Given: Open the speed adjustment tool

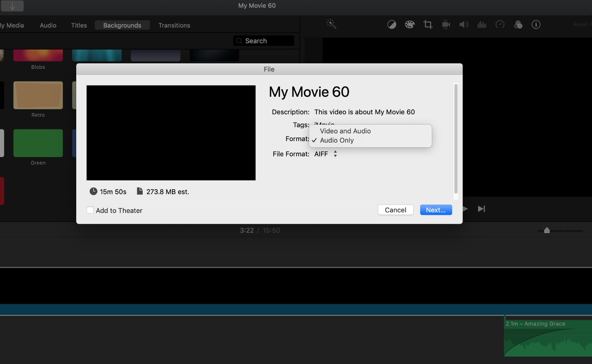Looking at the screenshot, I should 500,25.
